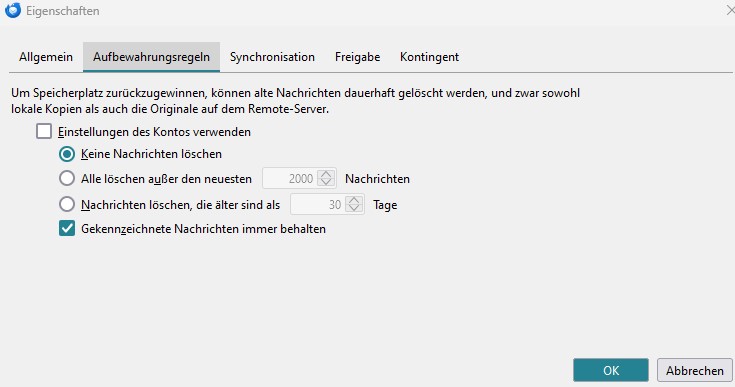The image size is (735, 387).
Task: Click the Eigenschaften title text
Action: 63,11
